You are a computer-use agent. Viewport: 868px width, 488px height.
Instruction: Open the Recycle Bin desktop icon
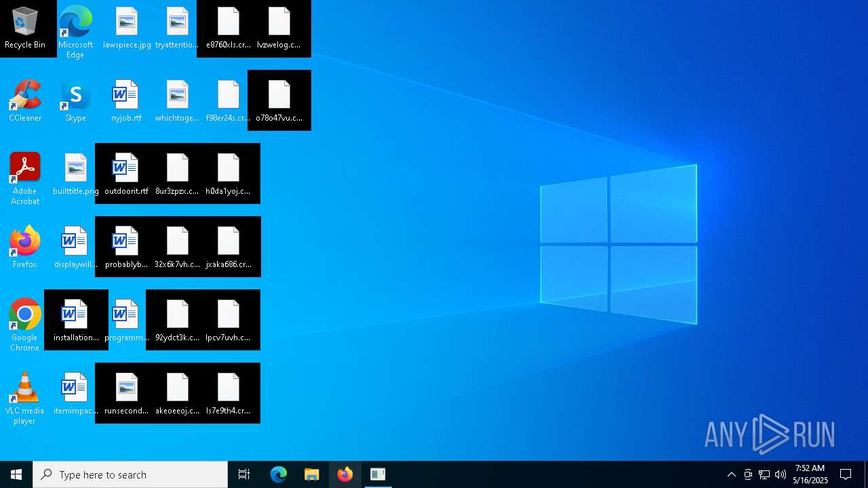pyautogui.click(x=25, y=28)
